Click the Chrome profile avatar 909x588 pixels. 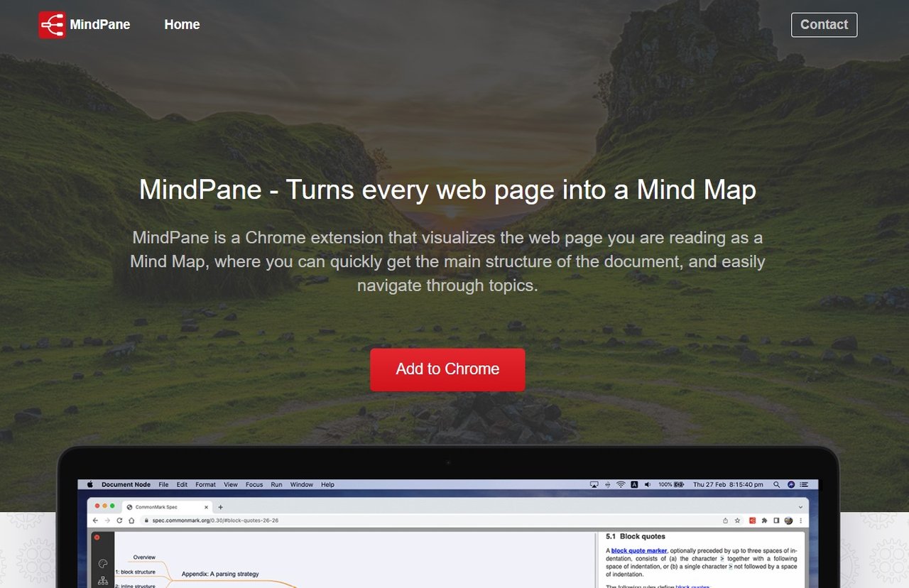788,521
